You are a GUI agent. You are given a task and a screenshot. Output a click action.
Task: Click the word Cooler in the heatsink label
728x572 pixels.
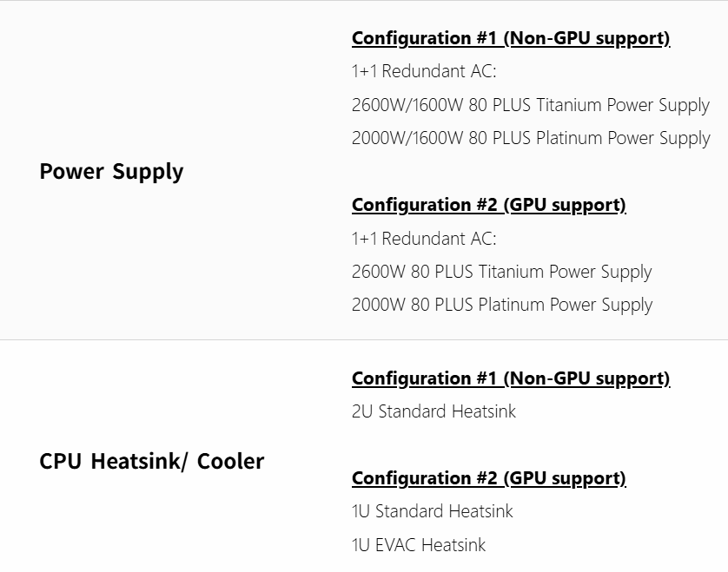click(x=230, y=461)
